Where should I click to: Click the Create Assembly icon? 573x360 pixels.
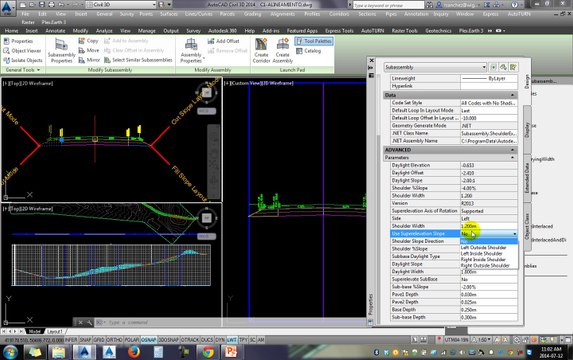click(283, 51)
